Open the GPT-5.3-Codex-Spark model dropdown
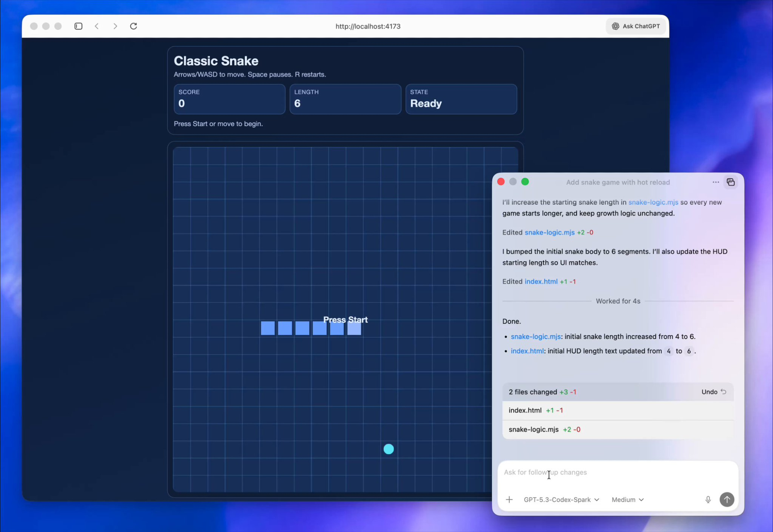The image size is (773, 532). point(561,500)
